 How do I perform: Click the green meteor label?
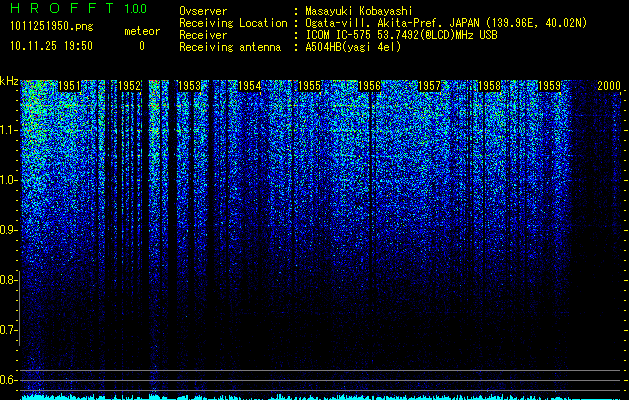click(142, 31)
